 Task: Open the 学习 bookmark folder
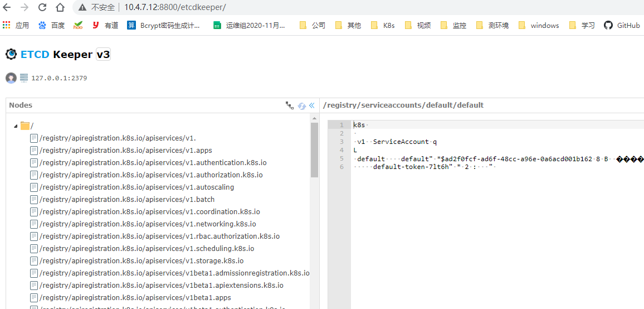(x=582, y=26)
